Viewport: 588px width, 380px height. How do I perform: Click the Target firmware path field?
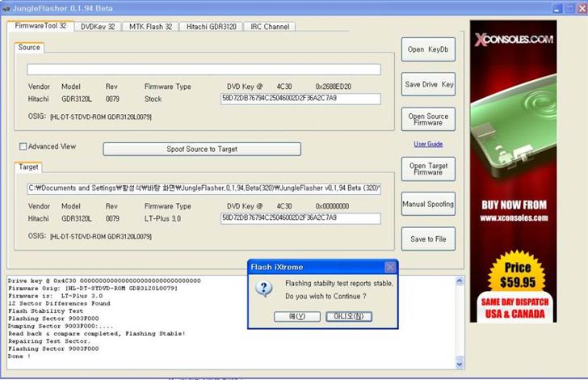204,188
